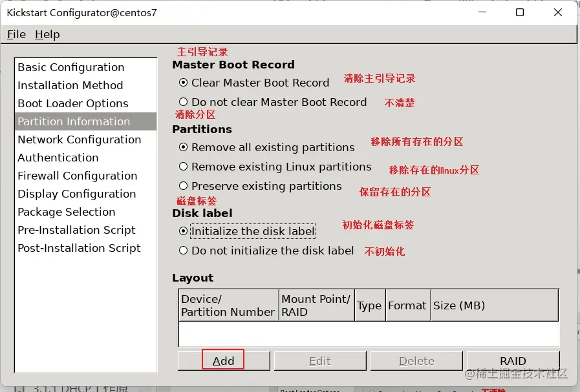Go to Installation Method section
Viewport: 580px width, 392px height.
85,85
